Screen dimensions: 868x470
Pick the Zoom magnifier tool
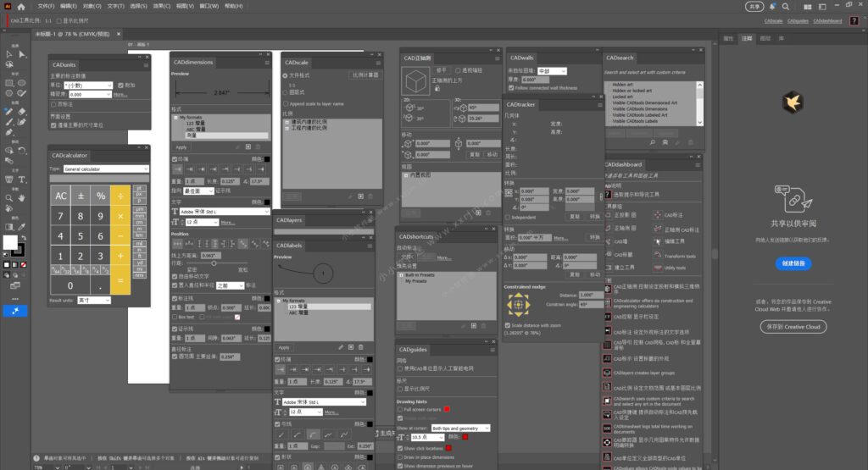click(8, 198)
